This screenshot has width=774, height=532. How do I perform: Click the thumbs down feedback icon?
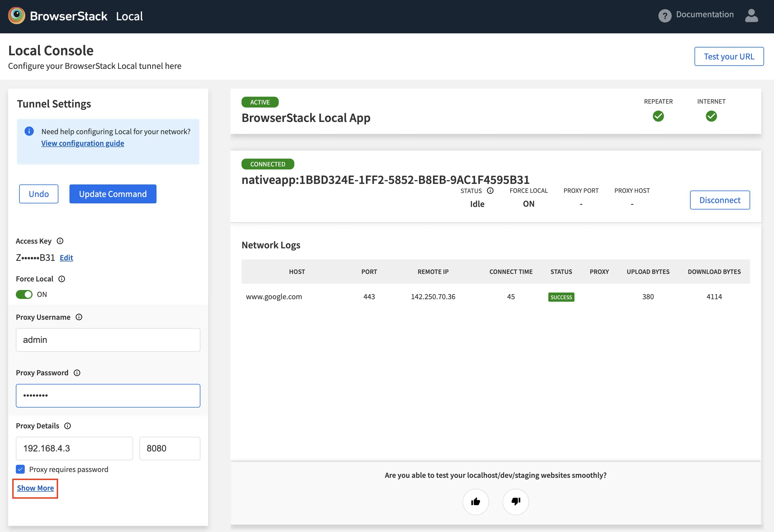pos(516,501)
